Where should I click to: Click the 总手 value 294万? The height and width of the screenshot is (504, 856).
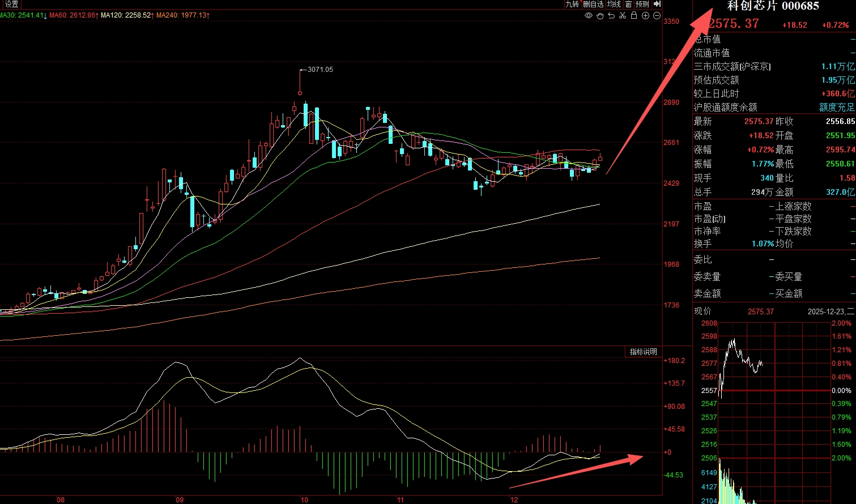pyautogui.click(x=762, y=192)
